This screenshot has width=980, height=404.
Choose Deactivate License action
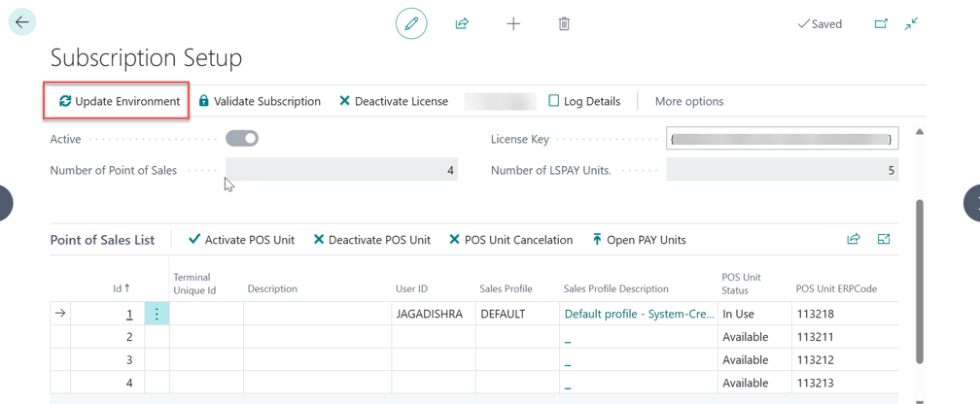point(393,101)
